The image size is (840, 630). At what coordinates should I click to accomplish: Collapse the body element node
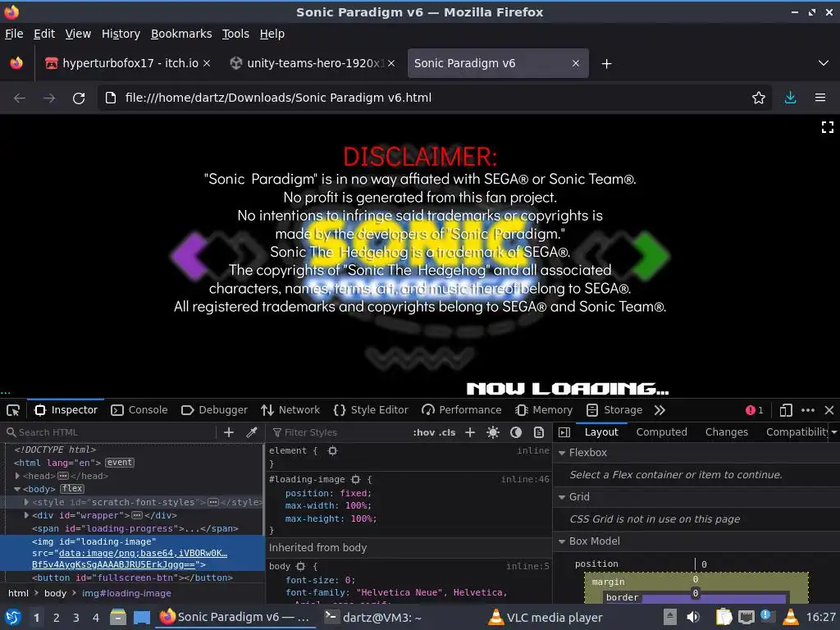tap(17, 489)
